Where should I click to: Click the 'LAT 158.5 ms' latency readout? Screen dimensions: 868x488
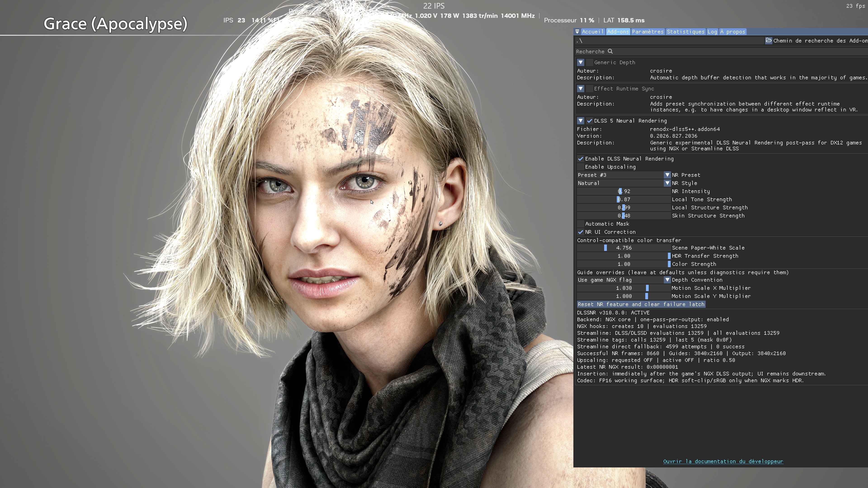click(x=624, y=20)
